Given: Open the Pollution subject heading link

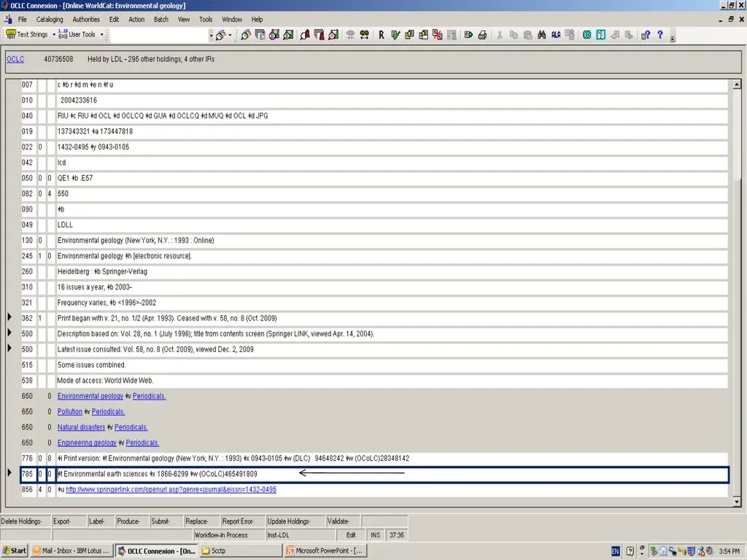Looking at the screenshot, I should [x=69, y=412].
